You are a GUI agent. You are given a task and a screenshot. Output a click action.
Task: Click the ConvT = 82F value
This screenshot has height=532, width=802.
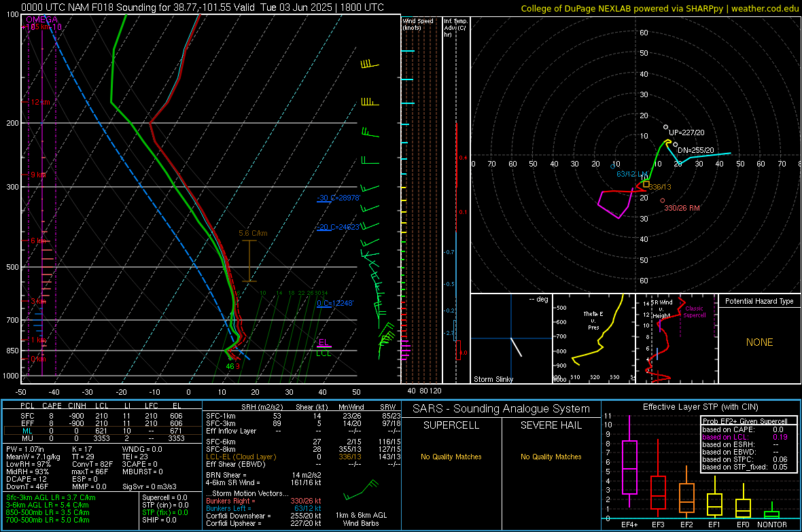(x=92, y=464)
